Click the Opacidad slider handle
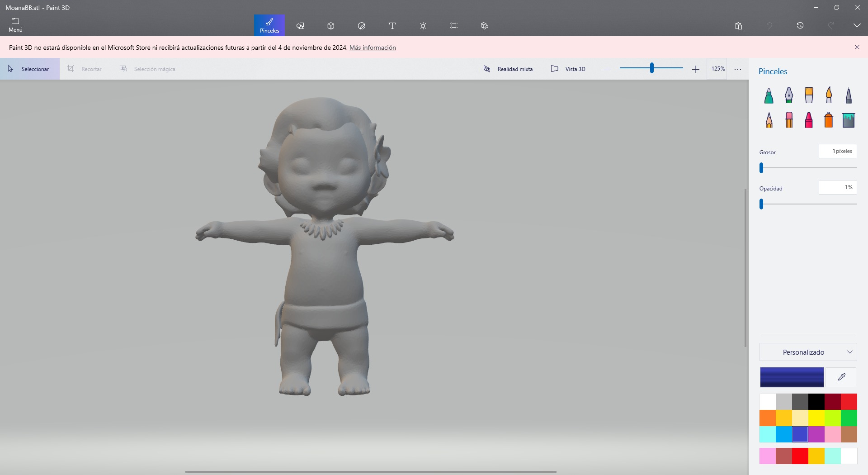Image resolution: width=868 pixels, height=475 pixels. pyautogui.click(x=761, y=204)
